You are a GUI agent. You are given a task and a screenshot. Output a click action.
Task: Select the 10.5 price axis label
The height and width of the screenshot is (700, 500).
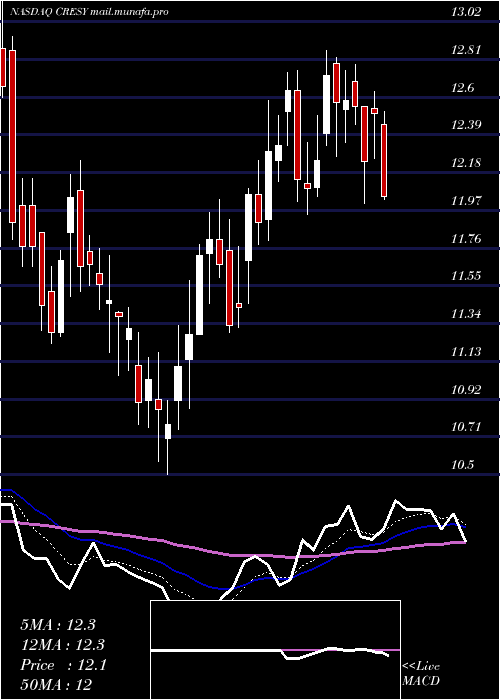click(x=462, y=465)
